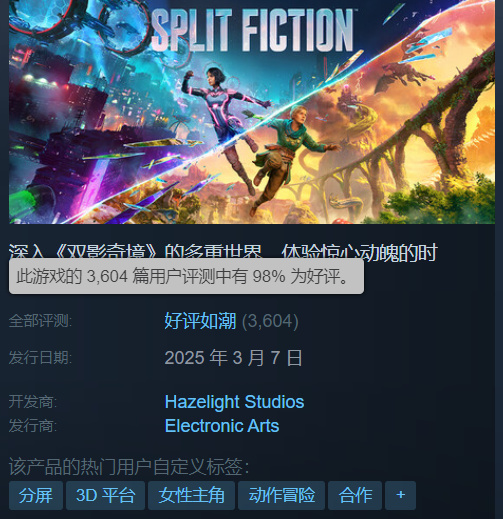503x519 pixels.
Task: Click the 发行日期 label
Action: click(x=40, y=358)
